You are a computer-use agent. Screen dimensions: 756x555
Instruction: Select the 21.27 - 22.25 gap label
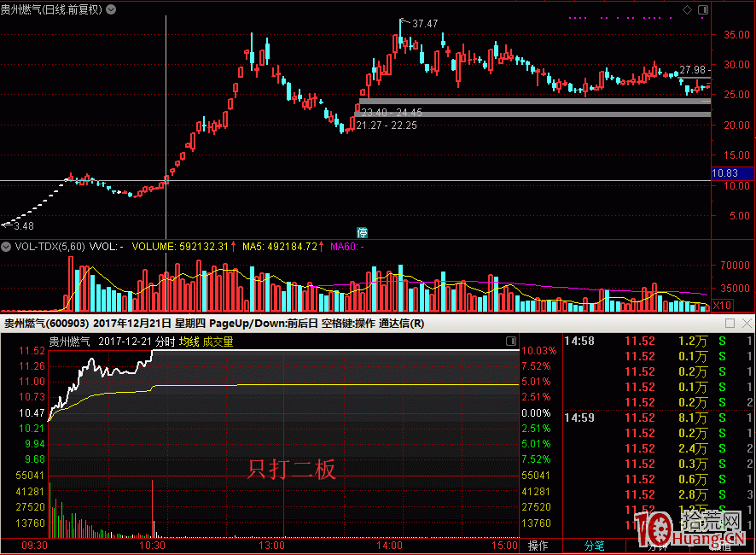click(387, 126)
